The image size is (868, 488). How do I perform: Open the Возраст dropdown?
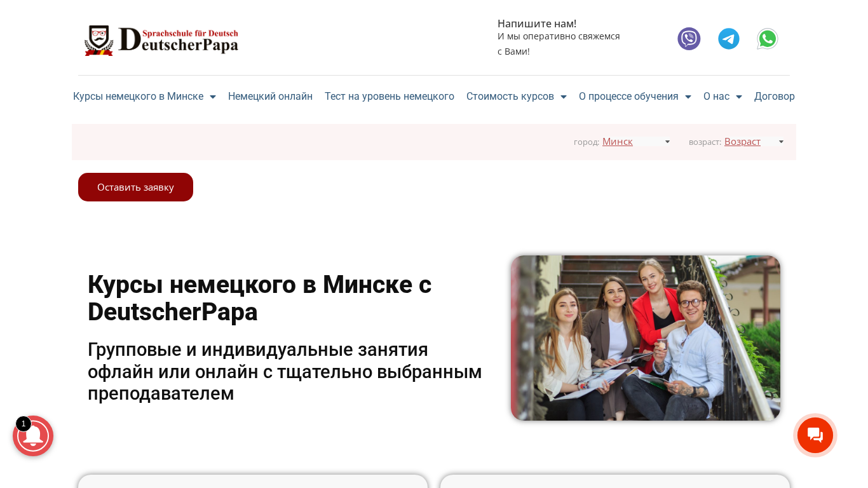coord(754,142)
